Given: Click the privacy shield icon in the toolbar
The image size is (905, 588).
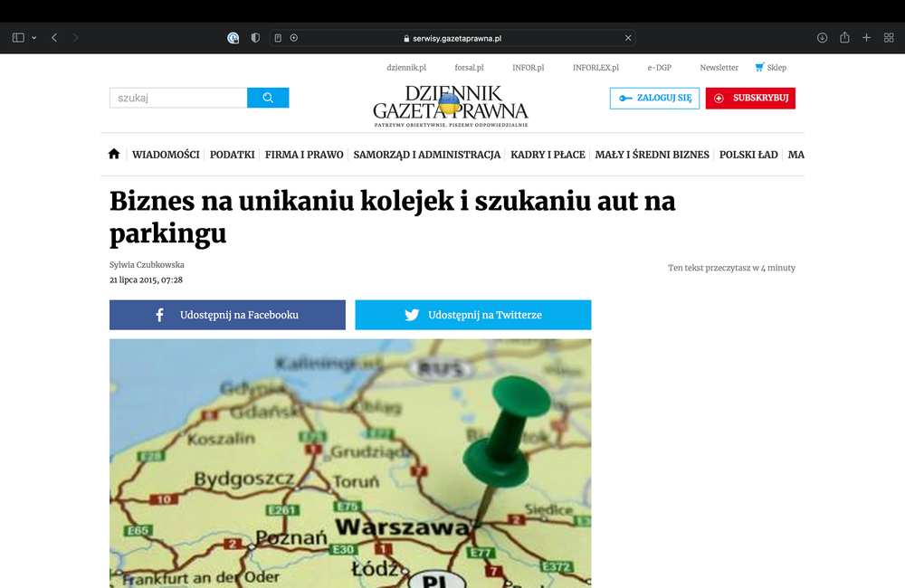Looking at the screenshot, I should coord(254,38).
